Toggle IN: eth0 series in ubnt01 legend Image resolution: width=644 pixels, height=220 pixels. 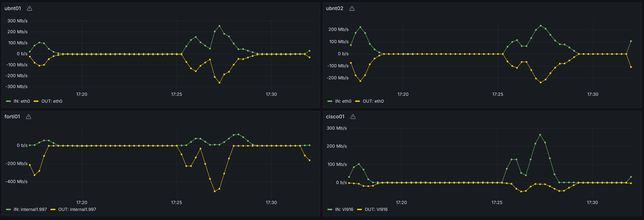click(22, 101)
